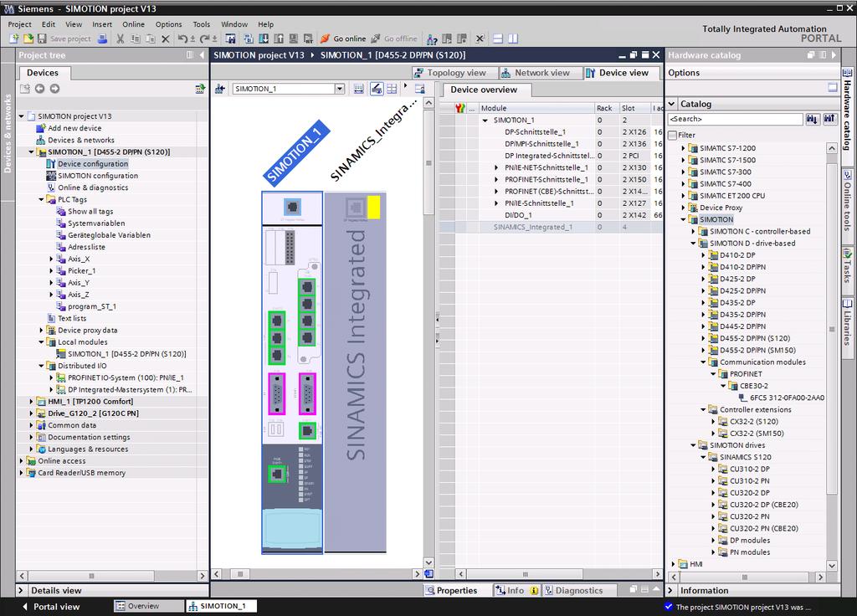The image size is (857, 616).
Task: Click the Undo arrow icon
Action: click(182, 38)
